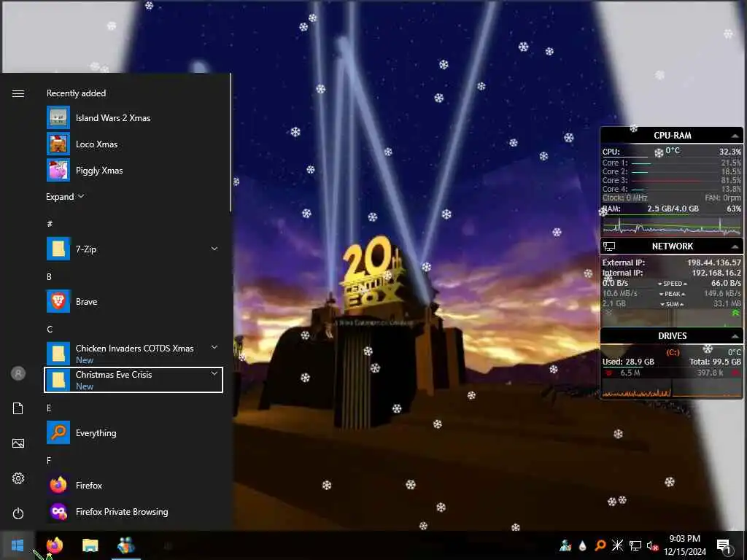The image size is (747, 560).
Task: Launch Piggly Xmas from the Start menu
Action: click(x=133, y=170)
